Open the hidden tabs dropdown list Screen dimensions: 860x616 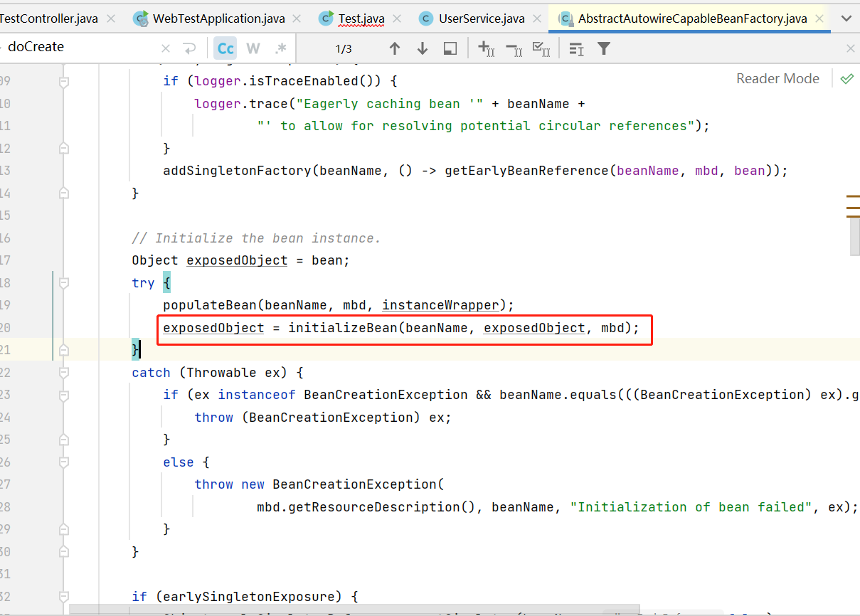pyautogui.click(x=846, y=18)
